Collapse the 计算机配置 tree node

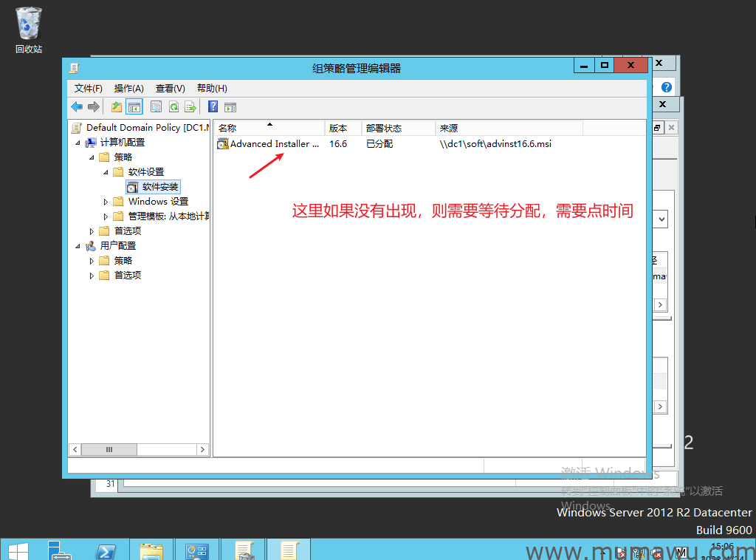coord(78,143)
